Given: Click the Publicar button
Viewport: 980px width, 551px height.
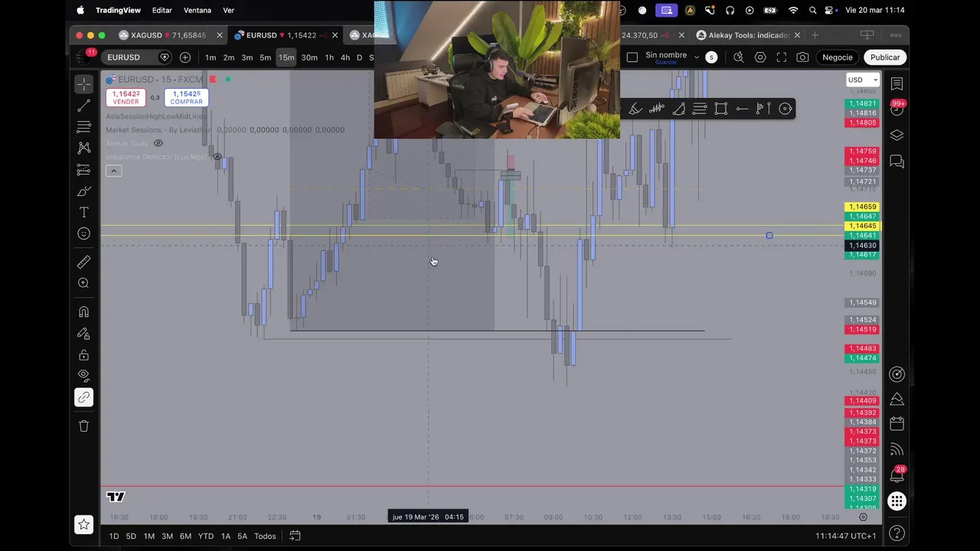Looking at the screenshot, I should [885, 57].
